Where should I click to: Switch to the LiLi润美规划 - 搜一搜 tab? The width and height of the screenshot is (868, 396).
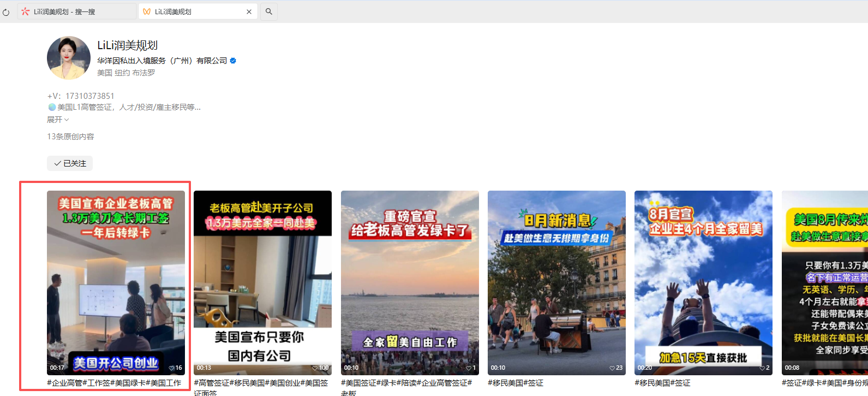[76, 11]
